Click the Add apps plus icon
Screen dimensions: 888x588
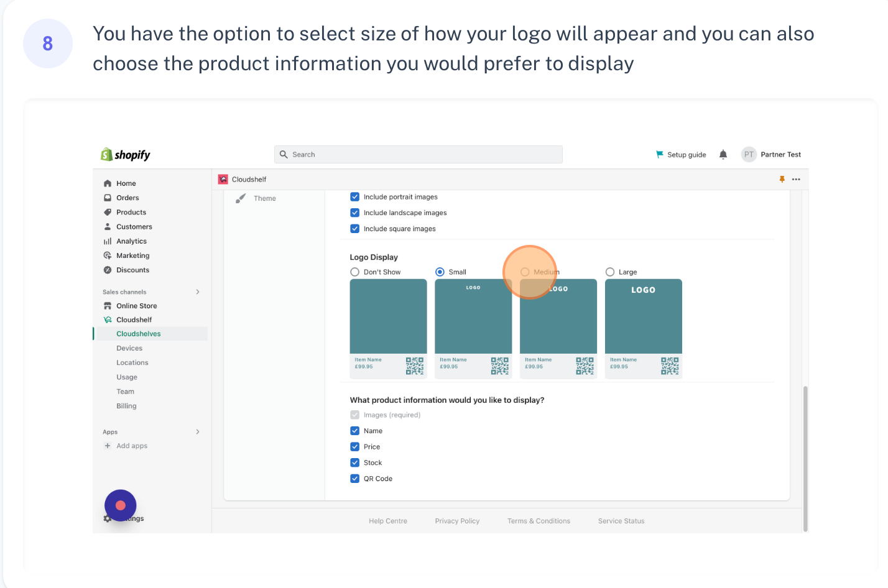tap(108, 446)
